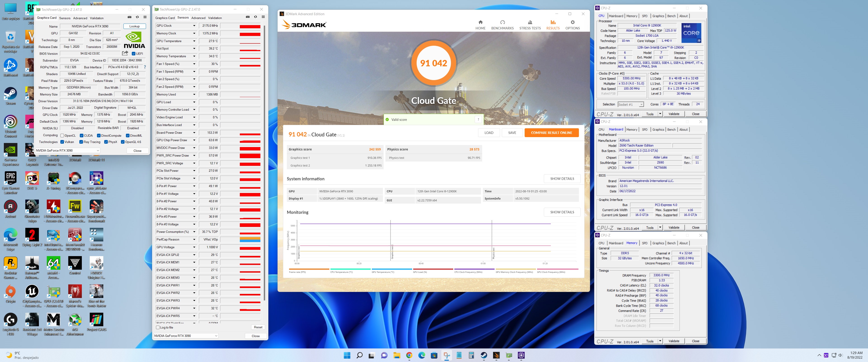The height and width of the screenshot is (362, 868).
Task: Open Origin desktop icon
Action: 10,294
